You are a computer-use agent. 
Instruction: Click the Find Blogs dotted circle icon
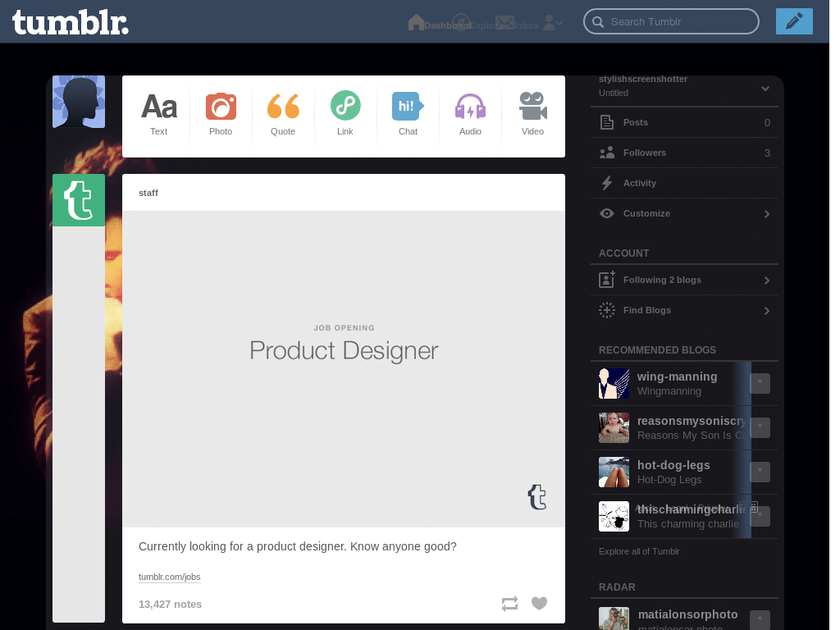click(x=606, y=310)
